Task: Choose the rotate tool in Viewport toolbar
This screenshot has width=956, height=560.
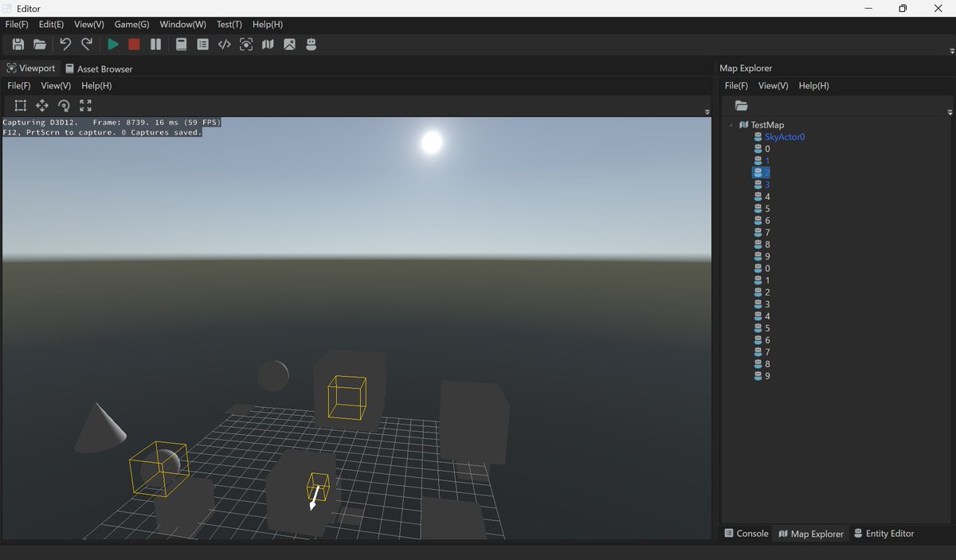Action: (64, 105)
